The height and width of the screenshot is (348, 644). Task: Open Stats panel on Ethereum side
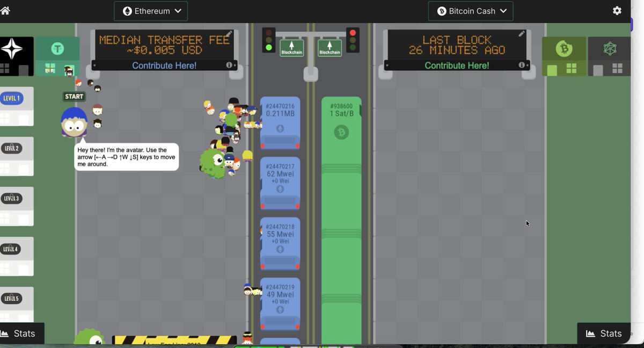click(x=21, y=334)
